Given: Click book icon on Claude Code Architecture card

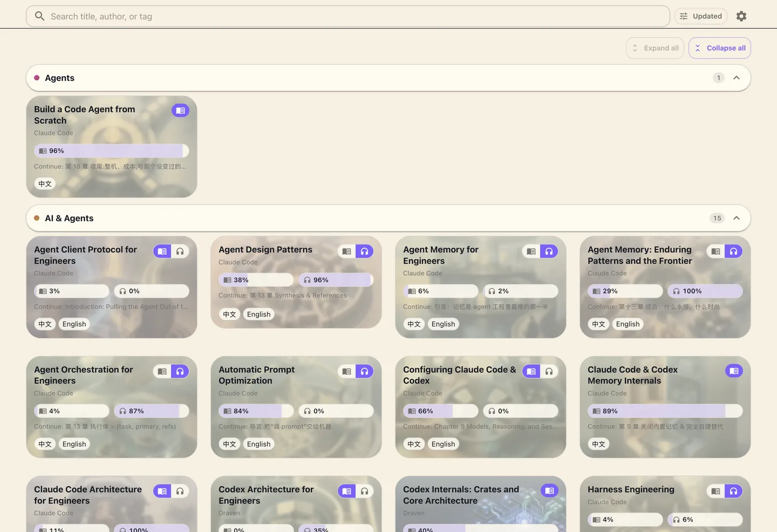Looking at the screenshot, I should (162, 491).
